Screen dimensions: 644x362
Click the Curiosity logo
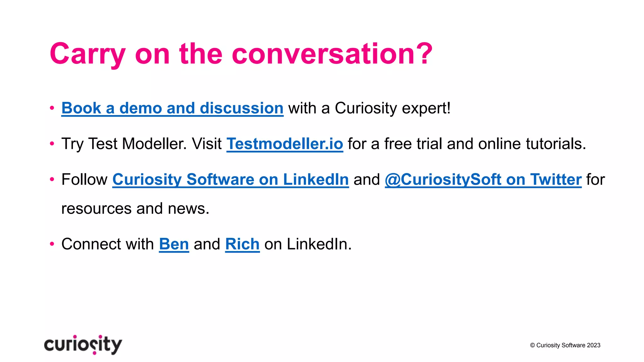point(83,345)
